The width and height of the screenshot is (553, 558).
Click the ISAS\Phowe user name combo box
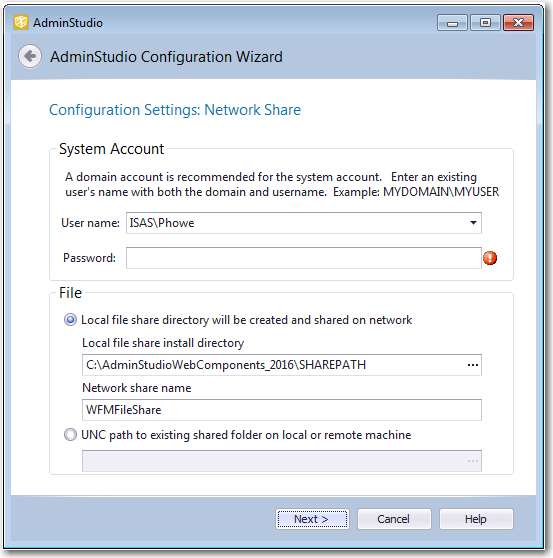[x=304, y=223]
